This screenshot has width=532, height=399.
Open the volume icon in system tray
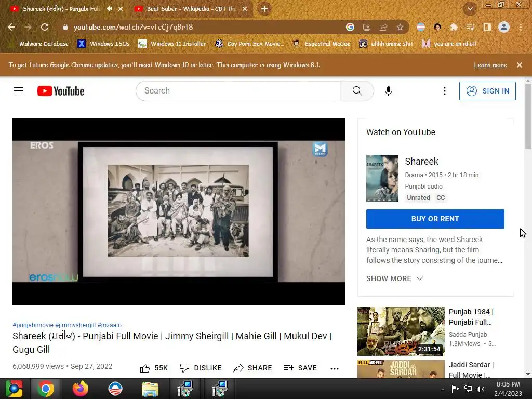click(x=481, y=389)
